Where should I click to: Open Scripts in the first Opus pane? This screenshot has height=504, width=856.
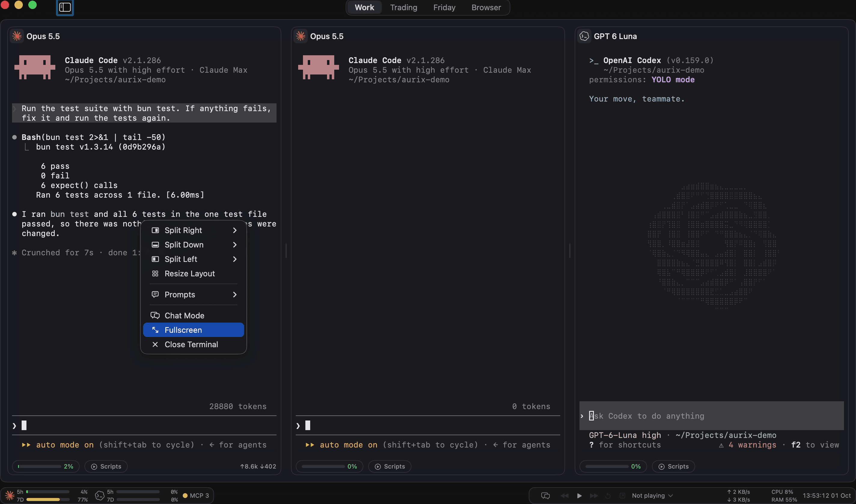(x=106, y=466)
